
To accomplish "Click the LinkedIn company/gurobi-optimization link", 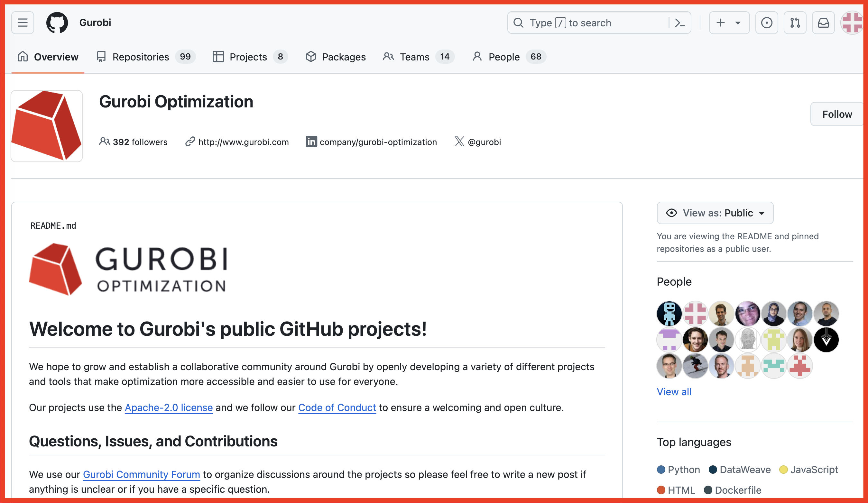I will (378, 142).
